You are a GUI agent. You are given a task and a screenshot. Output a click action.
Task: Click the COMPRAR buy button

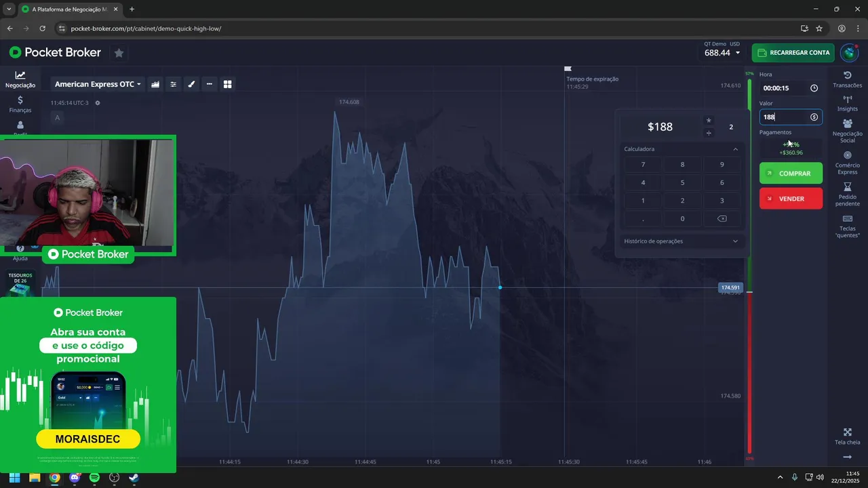coord(791,174)
